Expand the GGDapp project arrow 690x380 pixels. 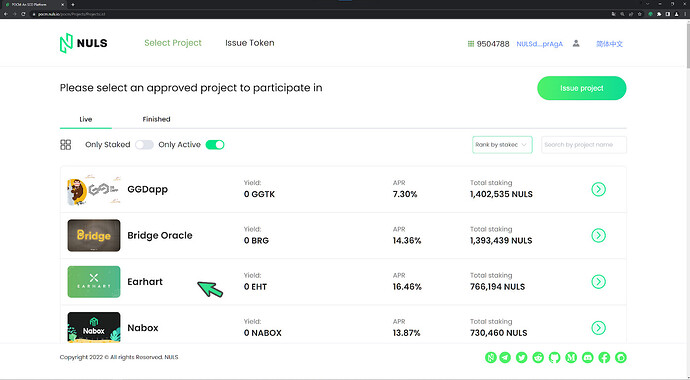click(598, 189)
